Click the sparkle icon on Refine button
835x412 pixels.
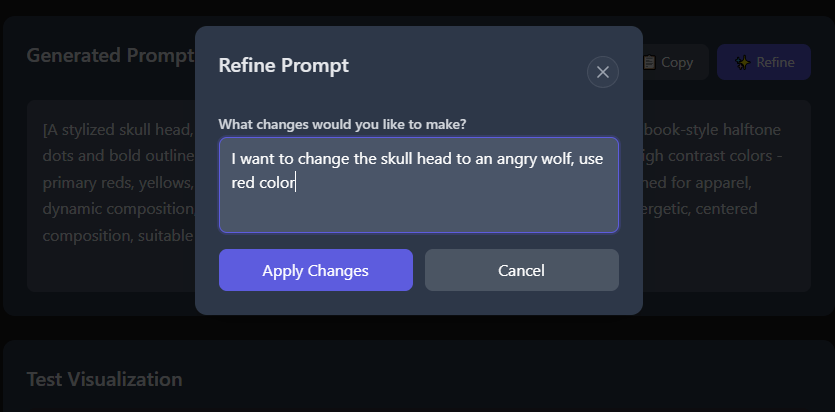click(x=742, y=62)
